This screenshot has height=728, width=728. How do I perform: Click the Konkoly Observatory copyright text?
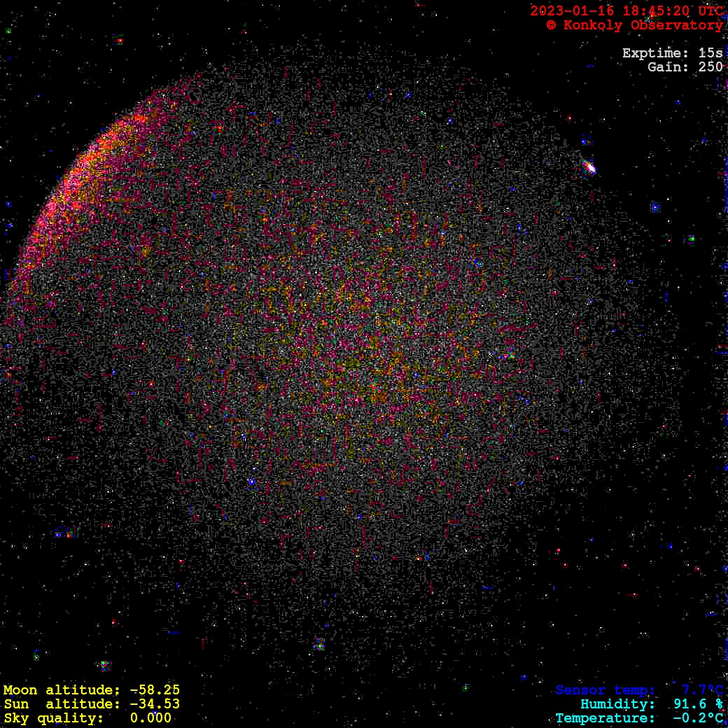click(x=634, y=25)
